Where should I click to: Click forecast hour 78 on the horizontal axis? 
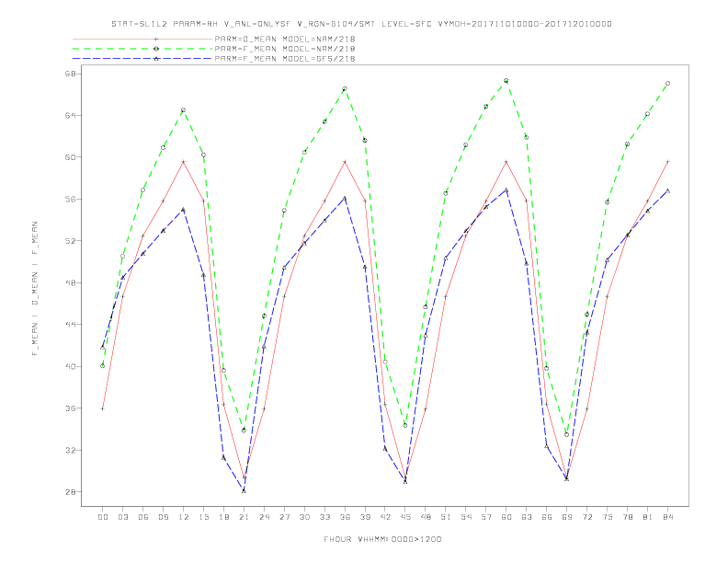click(x=628, y=517)
